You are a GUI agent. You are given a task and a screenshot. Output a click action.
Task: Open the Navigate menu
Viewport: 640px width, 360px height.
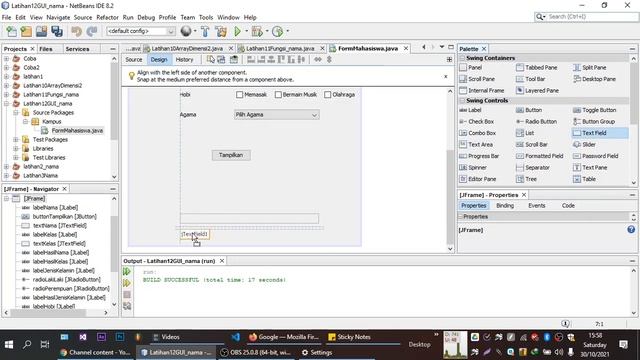click(x=58, y=18)
